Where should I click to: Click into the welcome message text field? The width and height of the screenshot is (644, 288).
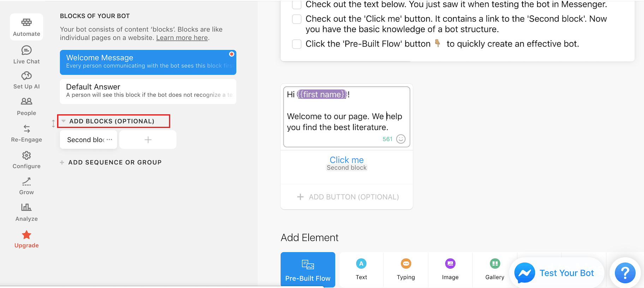346,122
